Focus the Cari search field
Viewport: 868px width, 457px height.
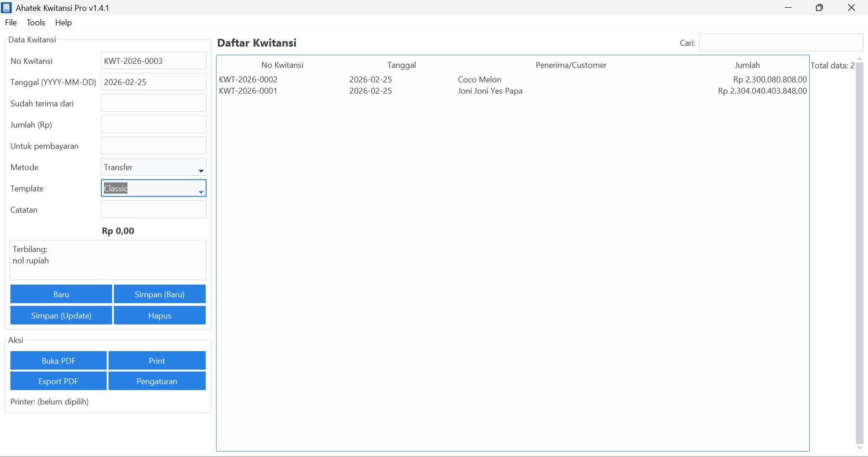[x=780, y=42]
